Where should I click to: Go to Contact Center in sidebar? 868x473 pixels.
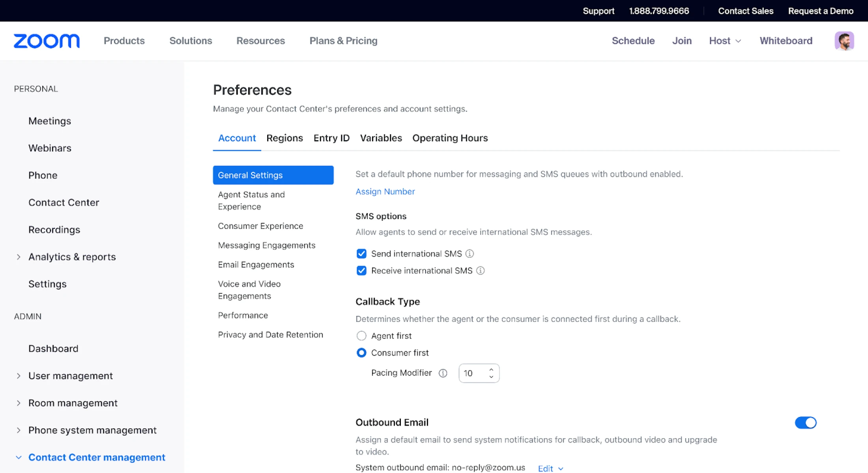tap(64, 203)
